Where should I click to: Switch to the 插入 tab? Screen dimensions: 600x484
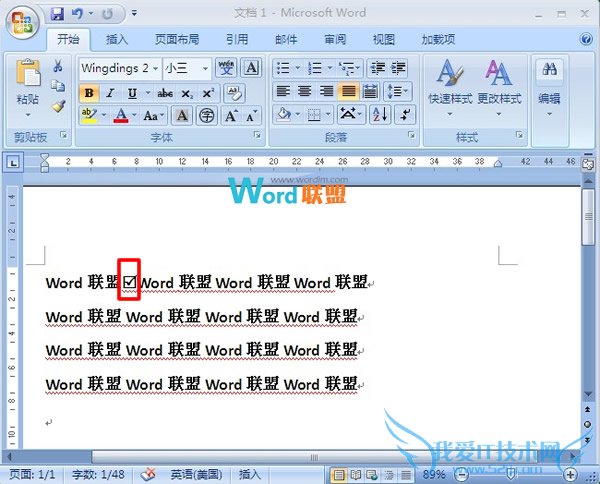(x=117, y=39)
